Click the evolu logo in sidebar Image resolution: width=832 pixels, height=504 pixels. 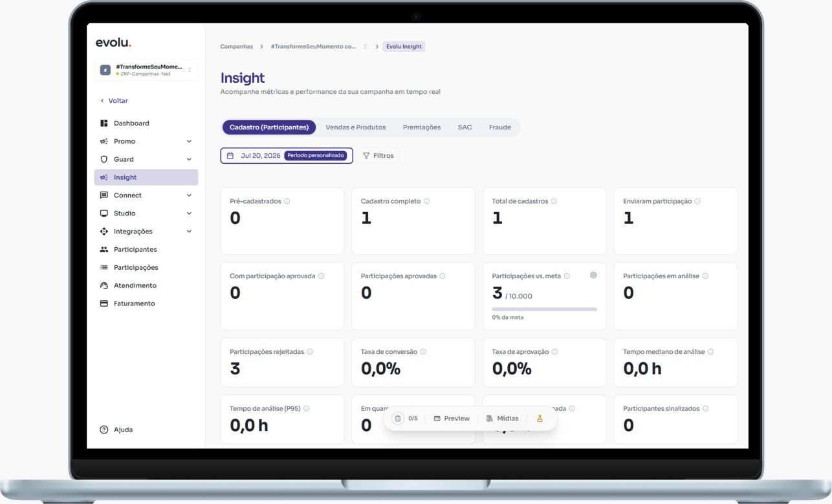tap(113, 43)
